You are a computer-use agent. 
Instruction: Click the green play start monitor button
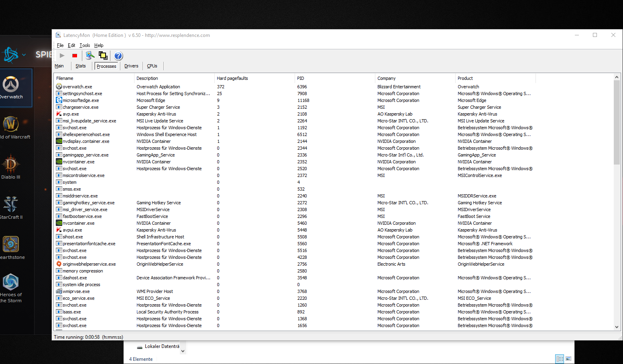tap(62, 56)
